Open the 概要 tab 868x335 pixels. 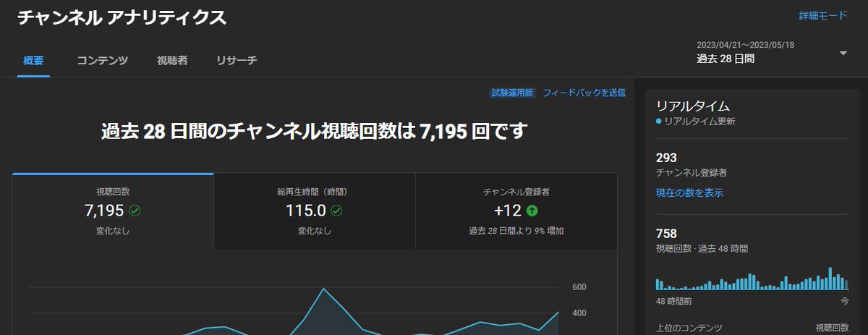33,61
